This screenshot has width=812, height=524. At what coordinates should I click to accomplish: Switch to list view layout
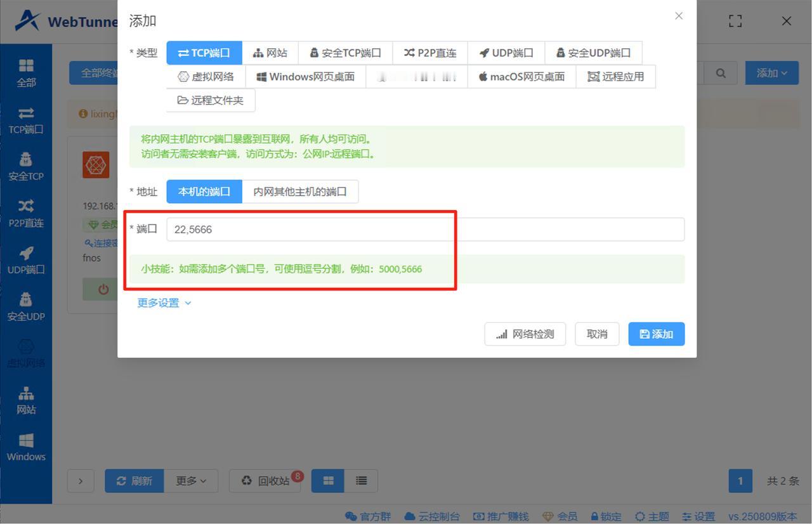[360, 481]
